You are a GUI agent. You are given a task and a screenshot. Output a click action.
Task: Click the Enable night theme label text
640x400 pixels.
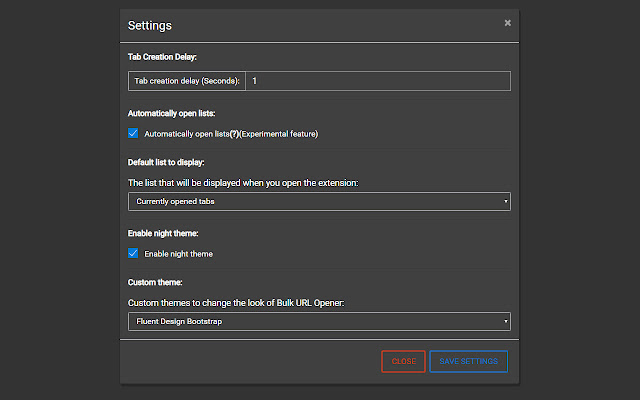(x=178, y=254)
